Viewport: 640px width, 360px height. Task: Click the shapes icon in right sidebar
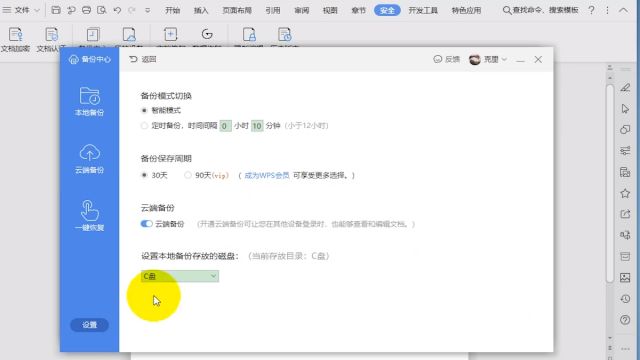[625, 129]
